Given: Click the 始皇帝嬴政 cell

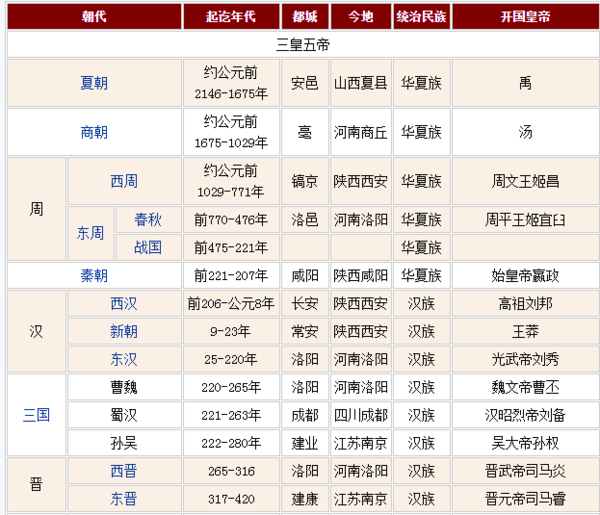Looking at the screenshot, I should pos(526,275).
